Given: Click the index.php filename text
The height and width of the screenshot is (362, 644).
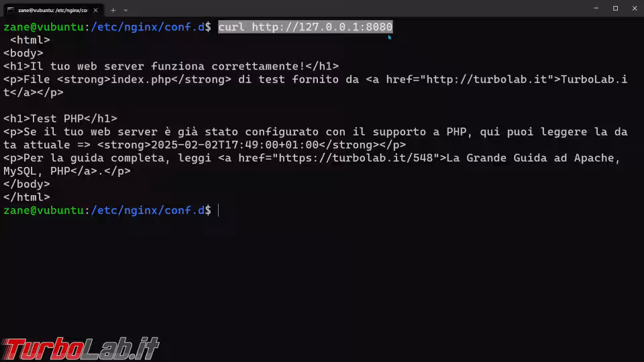Looking at the screenshot, I should pos(141,79).
